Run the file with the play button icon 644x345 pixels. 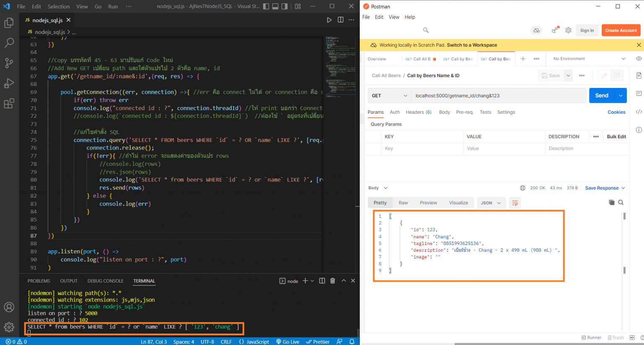pyautogui.click(x=329, y=20)
